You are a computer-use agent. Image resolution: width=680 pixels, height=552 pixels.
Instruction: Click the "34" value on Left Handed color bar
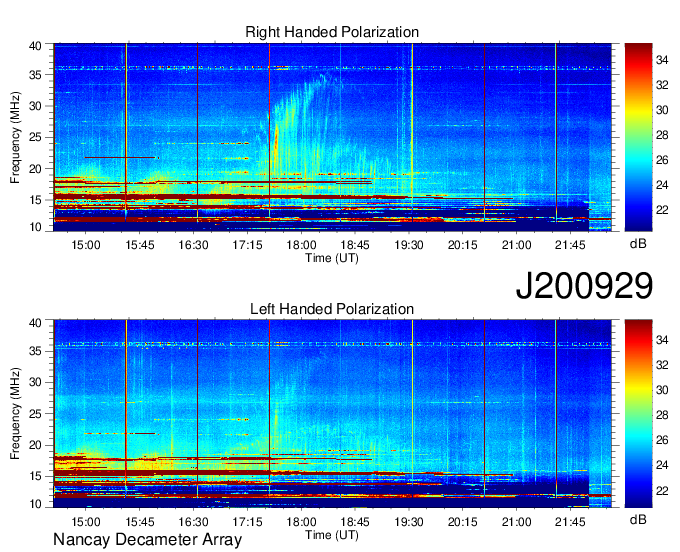tap(662, 340)
